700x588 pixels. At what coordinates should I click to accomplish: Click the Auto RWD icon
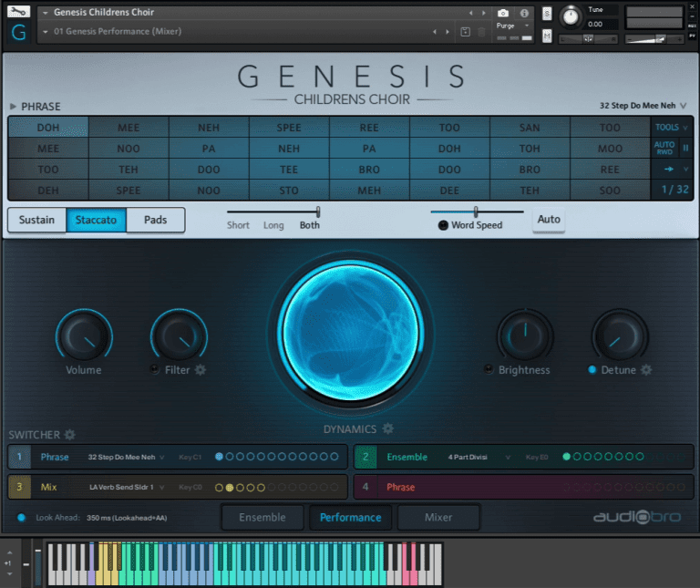(664, 148)
